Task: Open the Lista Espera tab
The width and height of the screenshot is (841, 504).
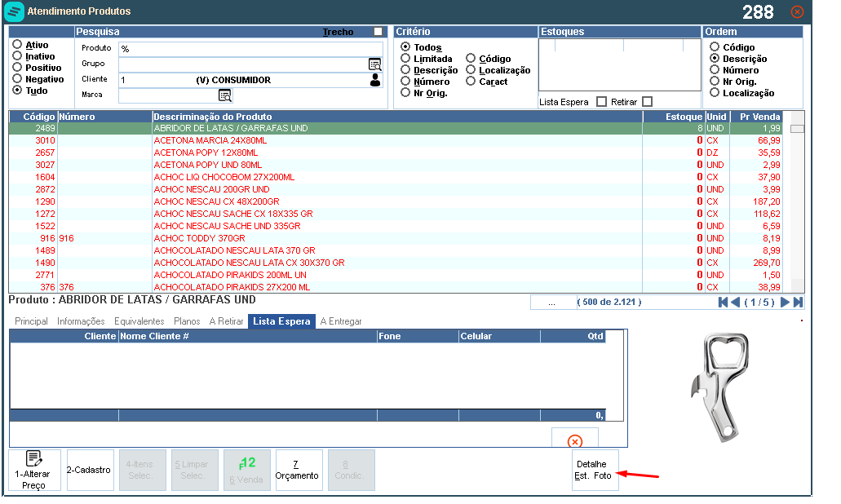Action: tap(281, 321)
